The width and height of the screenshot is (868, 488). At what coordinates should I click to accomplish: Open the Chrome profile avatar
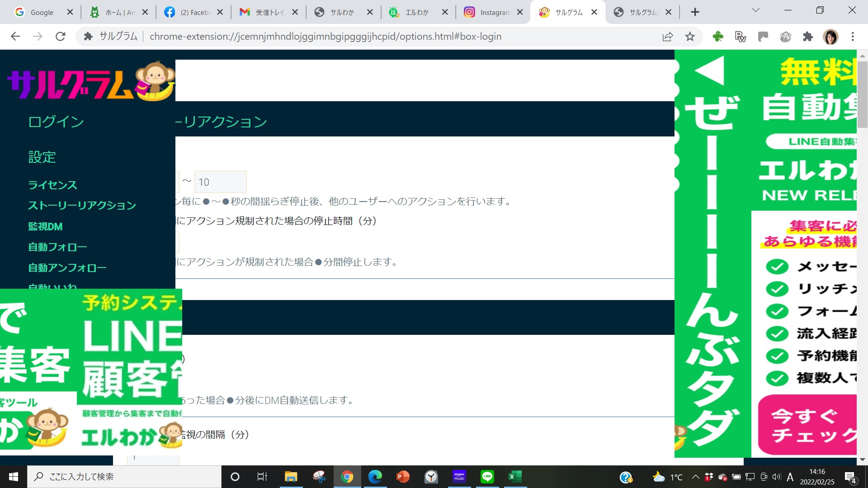coord(831,37)
